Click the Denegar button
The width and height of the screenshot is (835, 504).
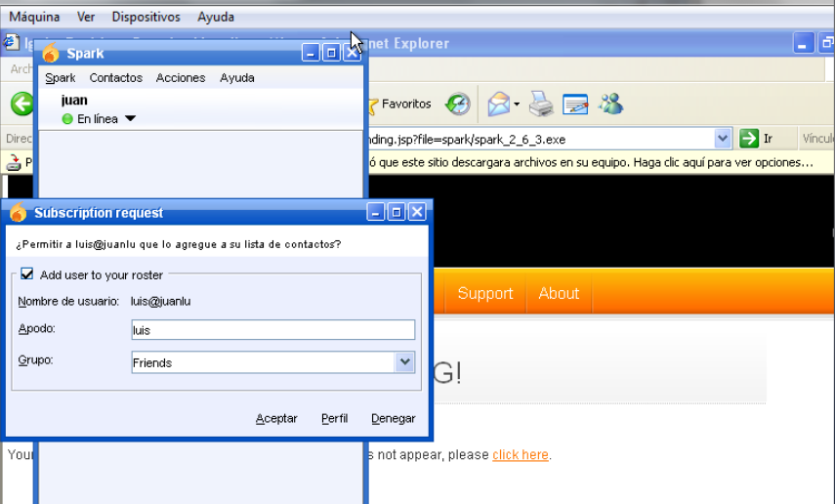tap(393, 419)
